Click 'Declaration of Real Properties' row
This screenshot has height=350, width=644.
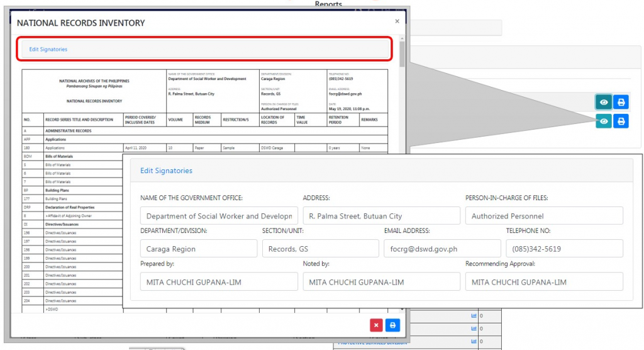click(70, 207)
